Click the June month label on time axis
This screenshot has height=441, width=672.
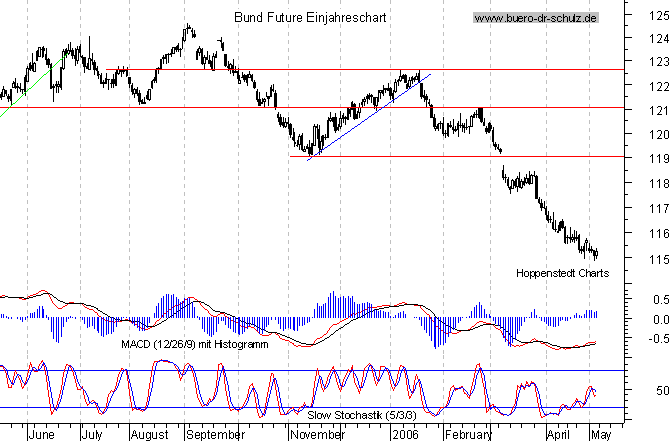coord(42,435)
